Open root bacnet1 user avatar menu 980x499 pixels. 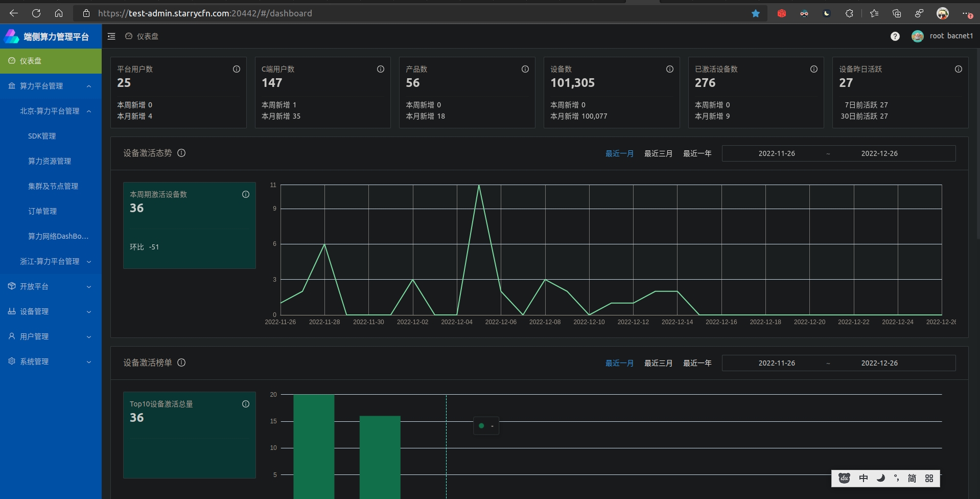tap(918, 36)
